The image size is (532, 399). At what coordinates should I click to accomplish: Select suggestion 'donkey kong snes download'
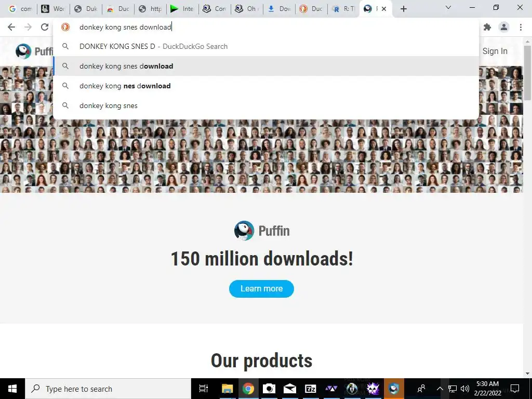(266, 66)
